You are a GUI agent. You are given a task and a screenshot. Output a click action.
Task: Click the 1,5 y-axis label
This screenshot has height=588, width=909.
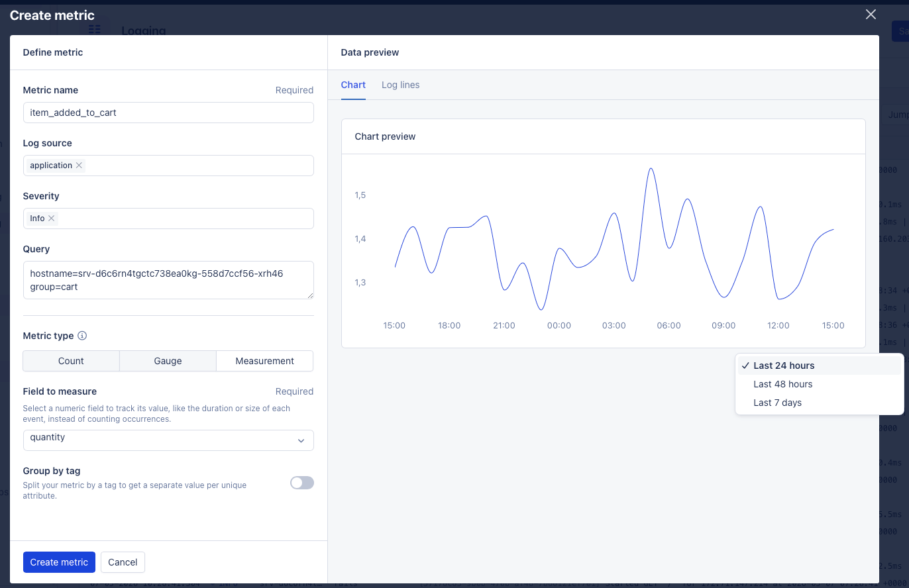[x=360, y=195]
